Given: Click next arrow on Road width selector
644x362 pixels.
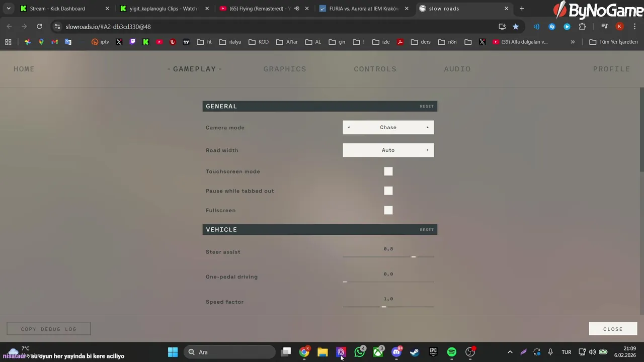Looking at the screenshot, I should coord(428,150).
